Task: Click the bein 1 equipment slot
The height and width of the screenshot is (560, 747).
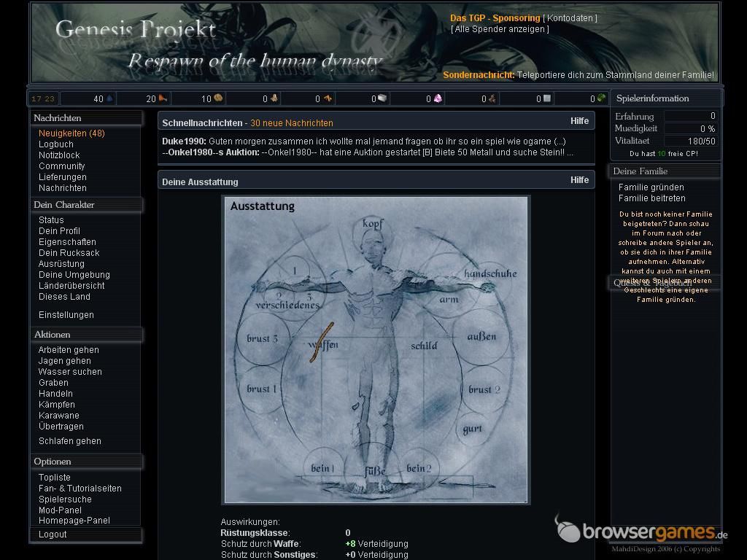Action: coord(322,469)
